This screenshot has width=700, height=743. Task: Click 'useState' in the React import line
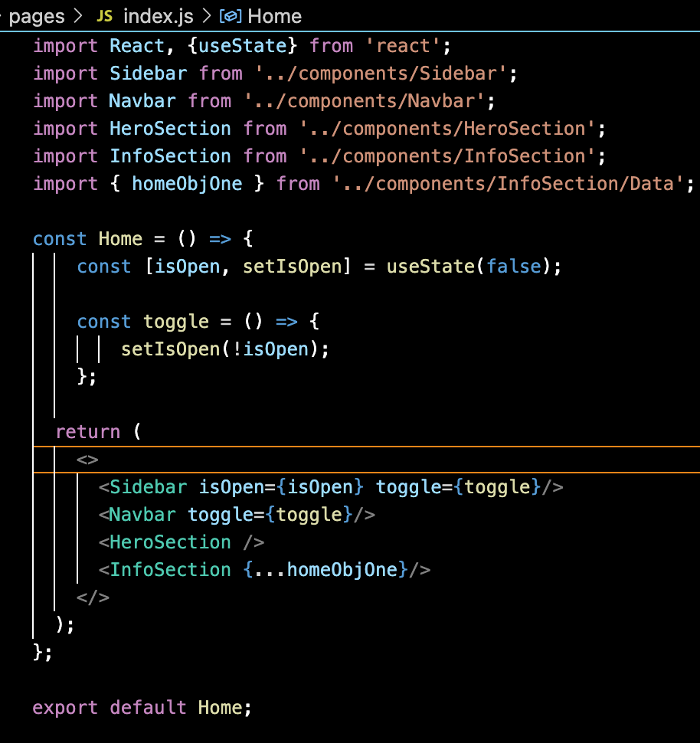tap(243, 46)
